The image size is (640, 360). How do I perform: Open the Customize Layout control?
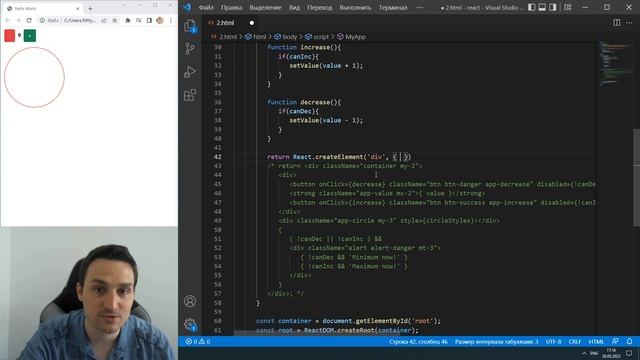(568, 7)
